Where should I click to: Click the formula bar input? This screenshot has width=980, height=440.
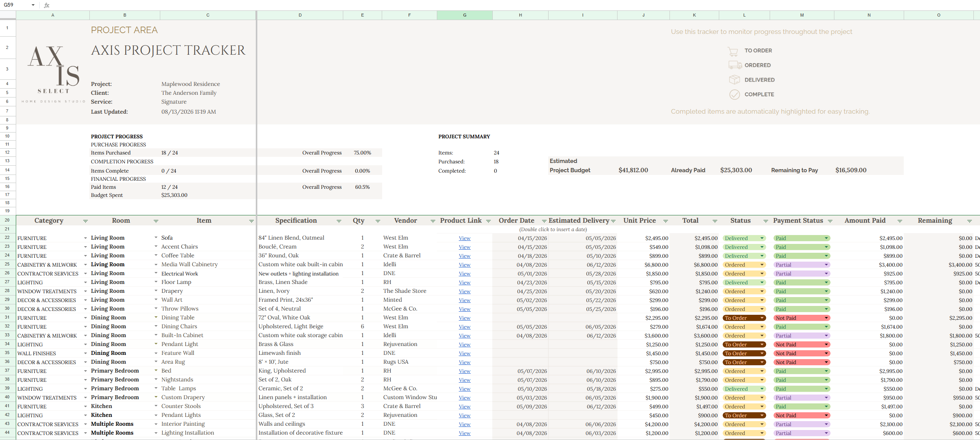tap(516, 5)
